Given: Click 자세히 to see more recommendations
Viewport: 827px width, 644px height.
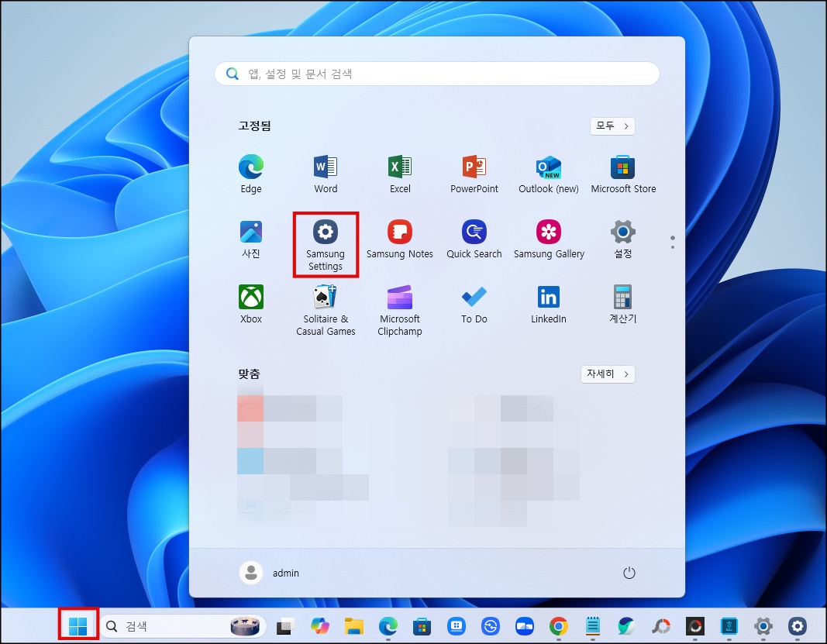Looking at the screenshot, I should (x=608, y=374).
